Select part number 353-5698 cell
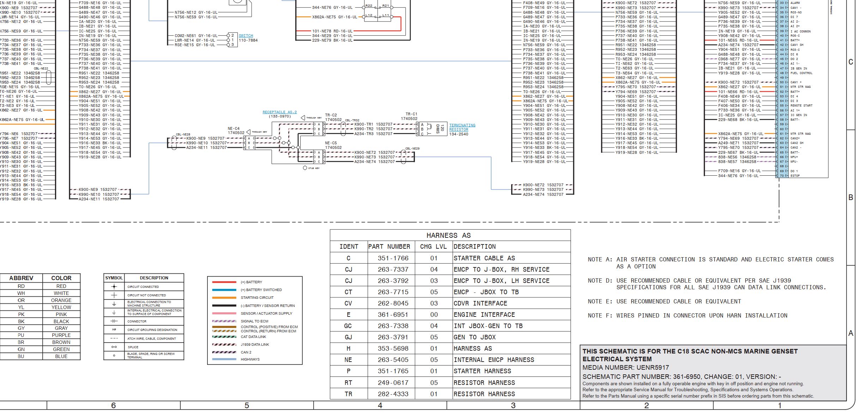This screenshot has height=417, width=868. tap(393, 349)
